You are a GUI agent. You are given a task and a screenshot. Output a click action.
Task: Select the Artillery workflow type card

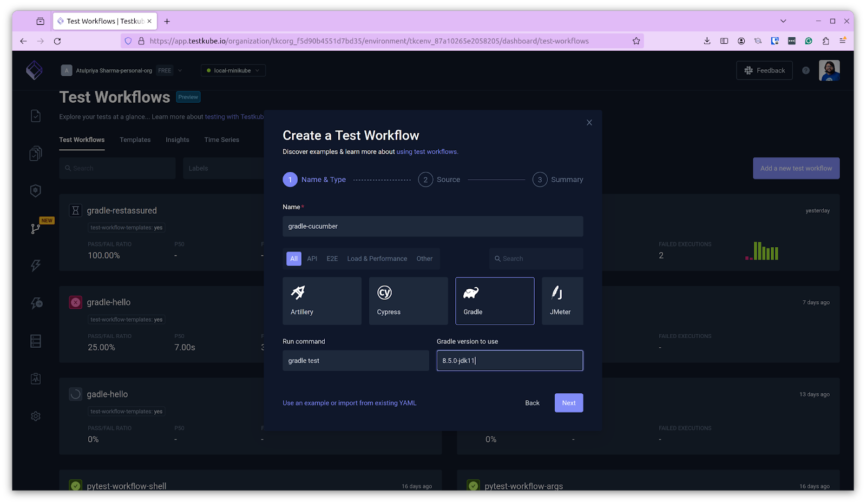coord(322,301)
